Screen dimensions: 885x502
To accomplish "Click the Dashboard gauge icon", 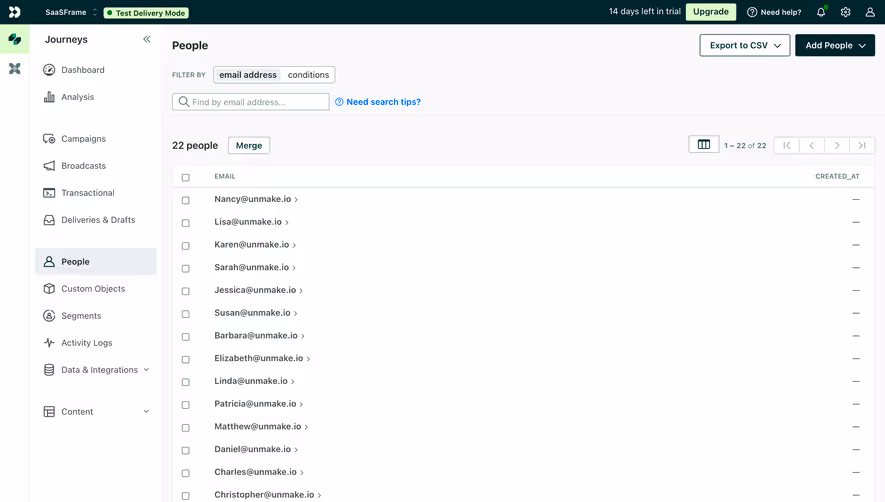I will (x=49, y=70).
